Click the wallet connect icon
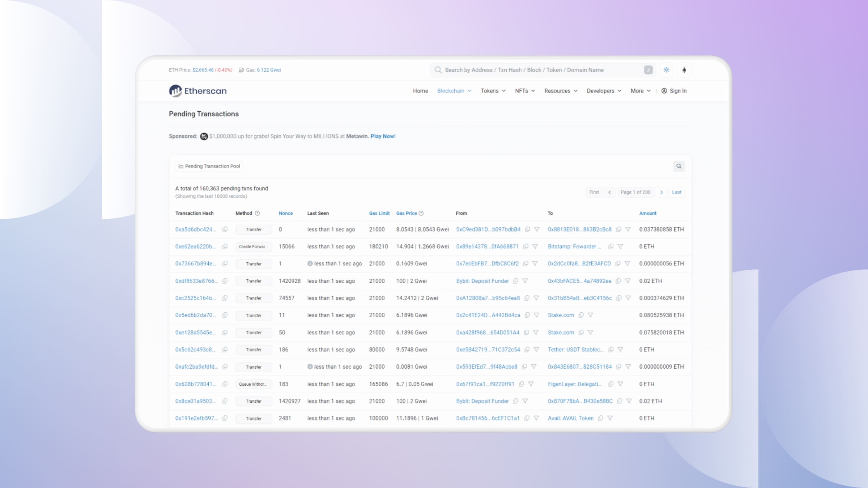Image resolution: width=868 pixels, height=488 pixels. pos(684,70)
